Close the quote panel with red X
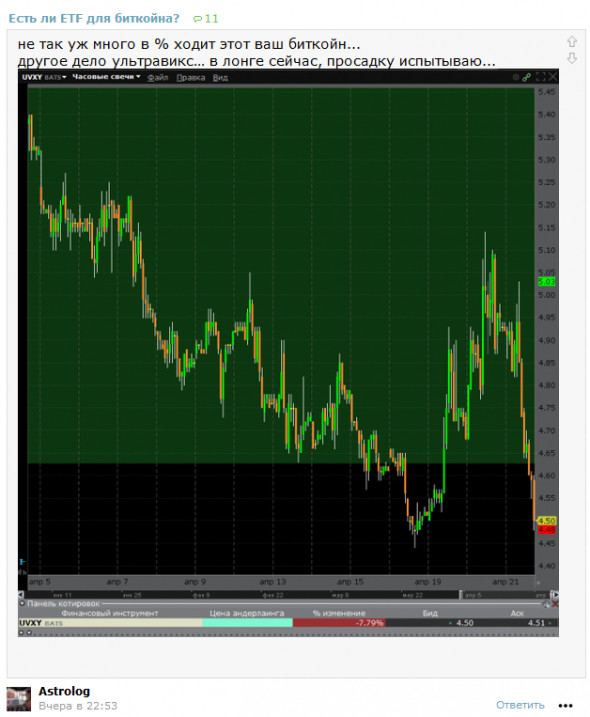Image resolution: width=590 pixels, height=717 pixels. point(555,604)
